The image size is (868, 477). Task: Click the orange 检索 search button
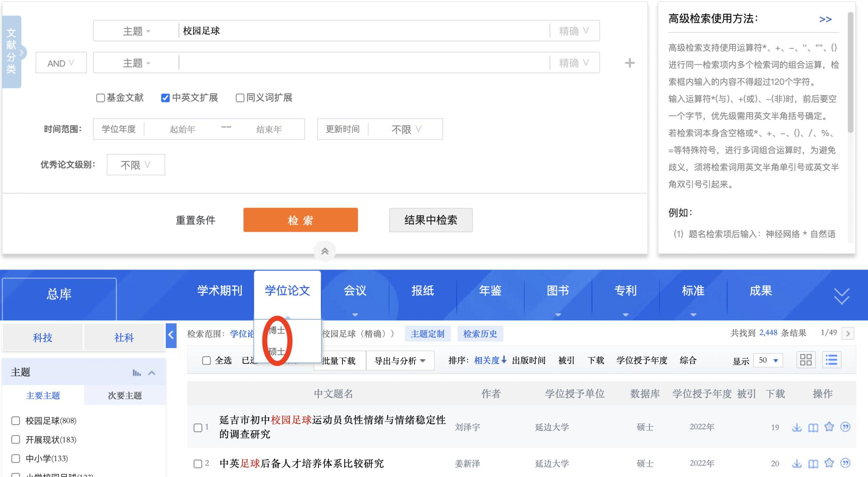coord(300,220)
